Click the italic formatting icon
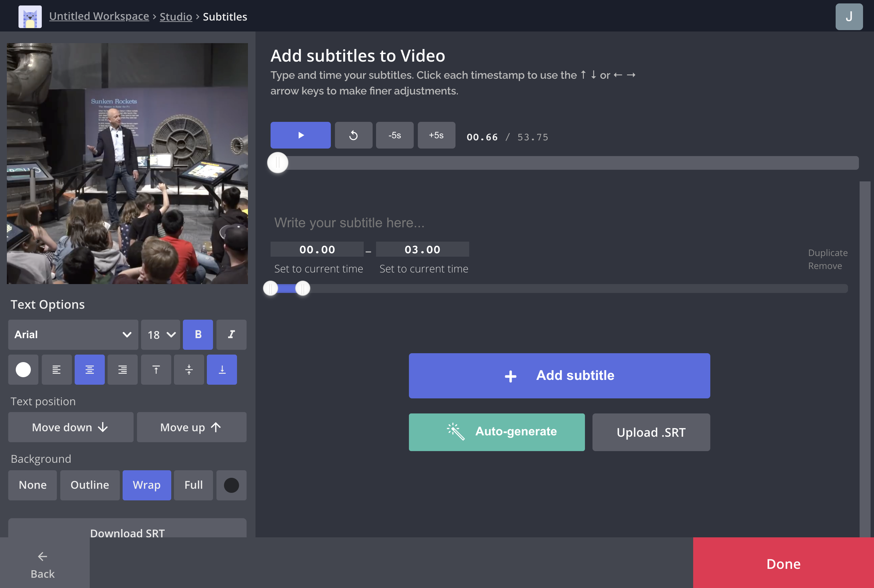Image resolution: width=874 pixels, height=588 pixels. 231,334
